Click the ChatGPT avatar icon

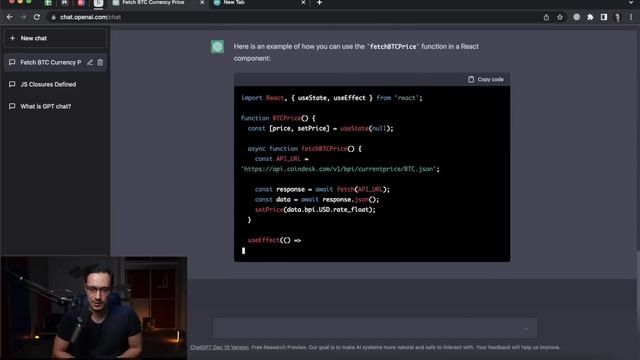pyautogui.click(x=217, y=47)
